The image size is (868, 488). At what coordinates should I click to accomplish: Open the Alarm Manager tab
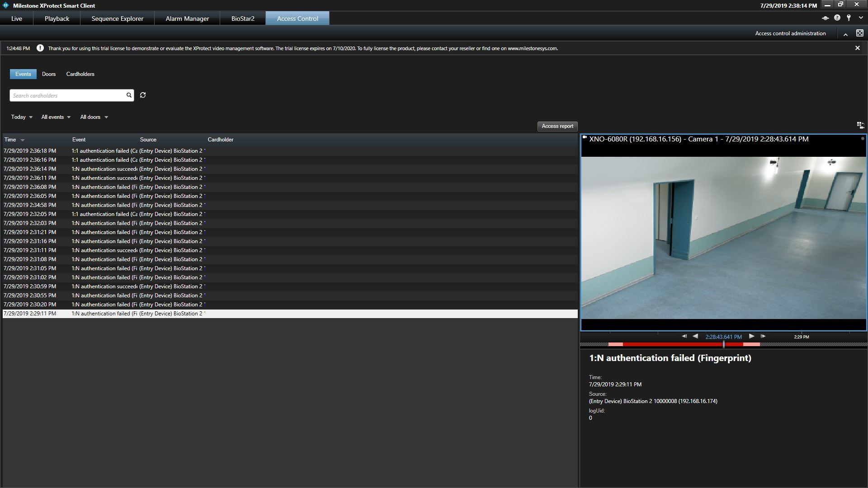pos(187,19)
